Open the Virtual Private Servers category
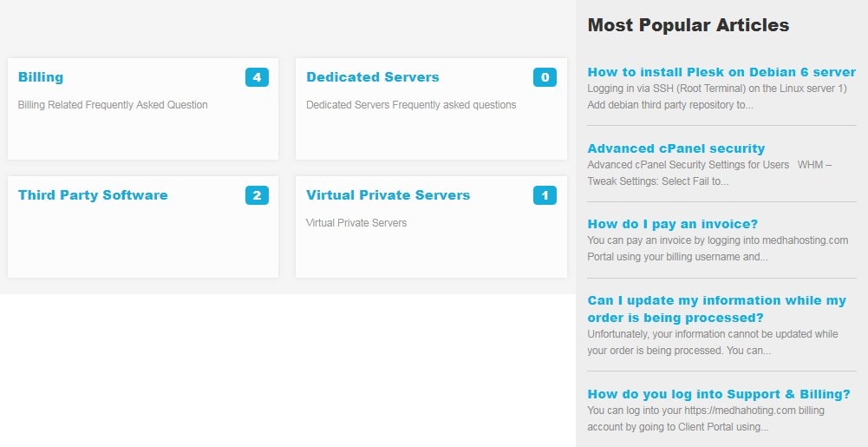Image resolution: width=868 pixels, height=447 pixels. pos(388,195)
